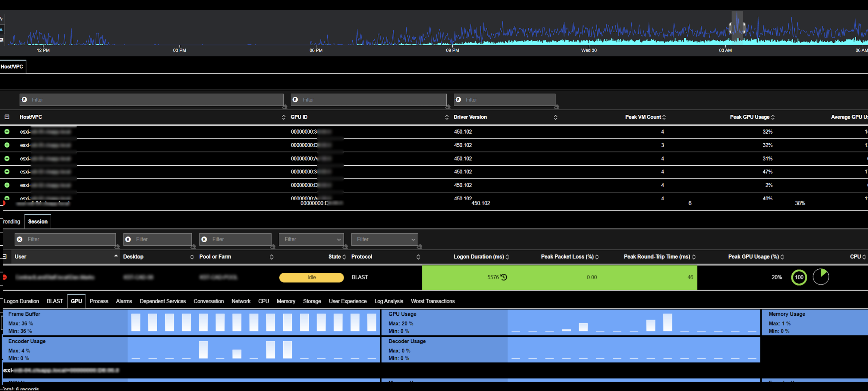This screenshot has width=868, height=391.
Task: Open the State filter dropdown
Action: click(311, 239)
